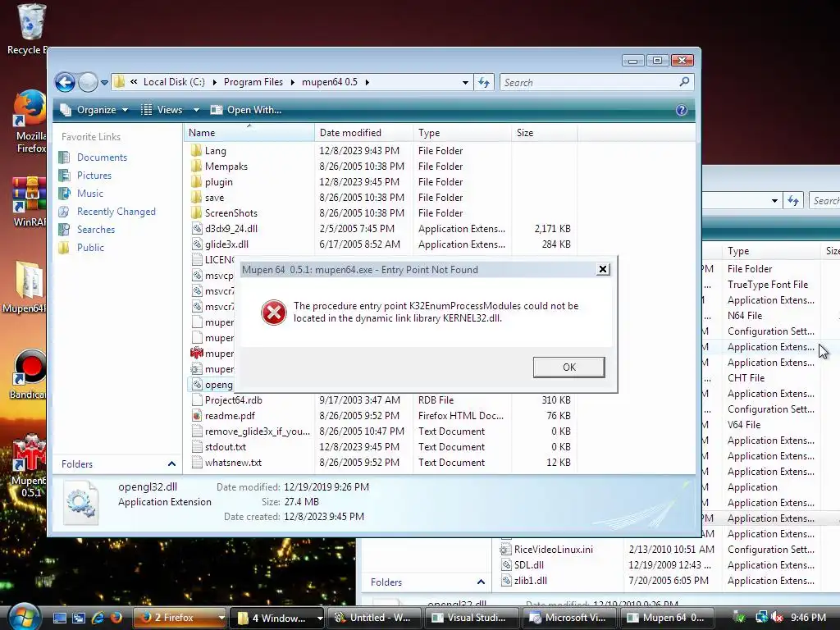
Task: Switch to Firefox taskbar group
Action: point(180,618)
